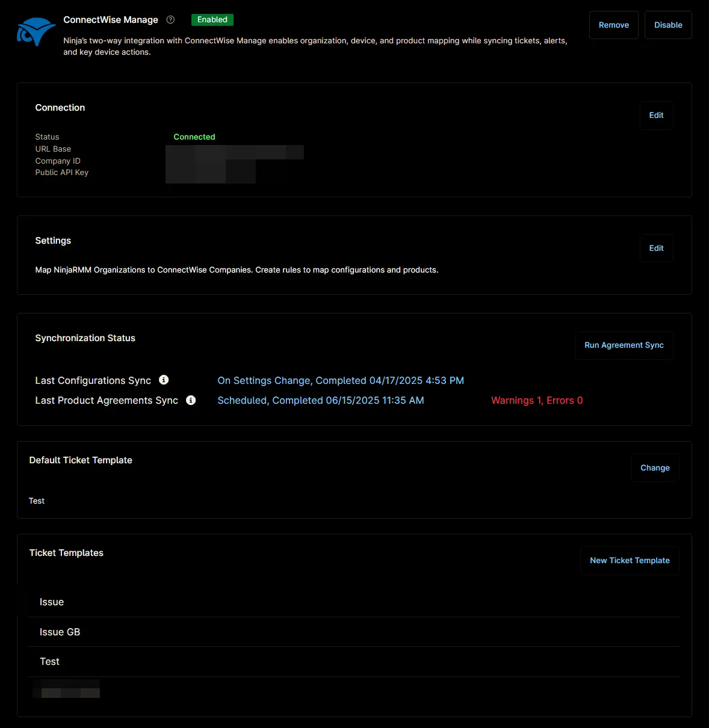Click info icon next to Last Product Agreements Sync
The image size is (709, 728).
pos(191,400)
